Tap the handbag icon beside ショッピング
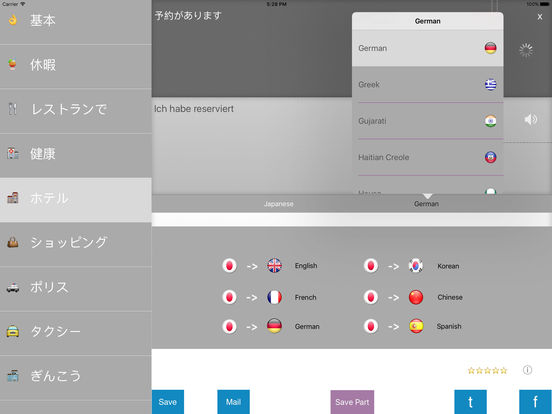This screenshot has height=414, width=552. pos(13,242)
